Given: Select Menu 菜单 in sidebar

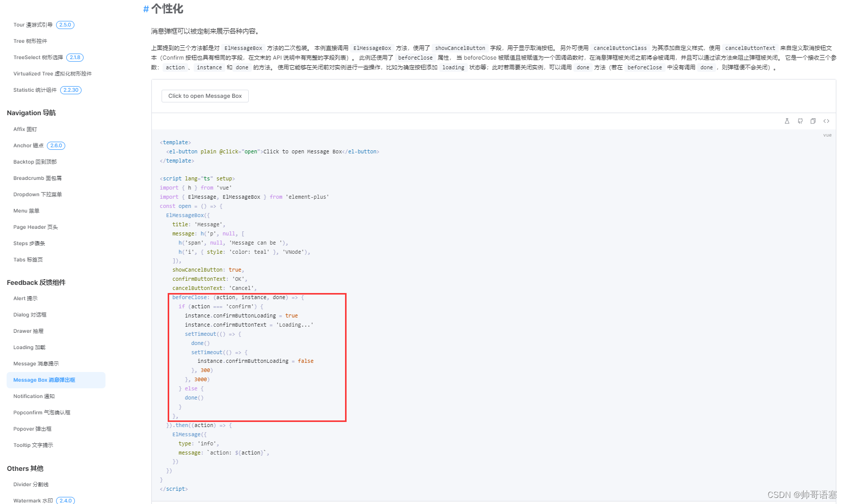Looking at the screenshot, I should (x=26, y=211).
